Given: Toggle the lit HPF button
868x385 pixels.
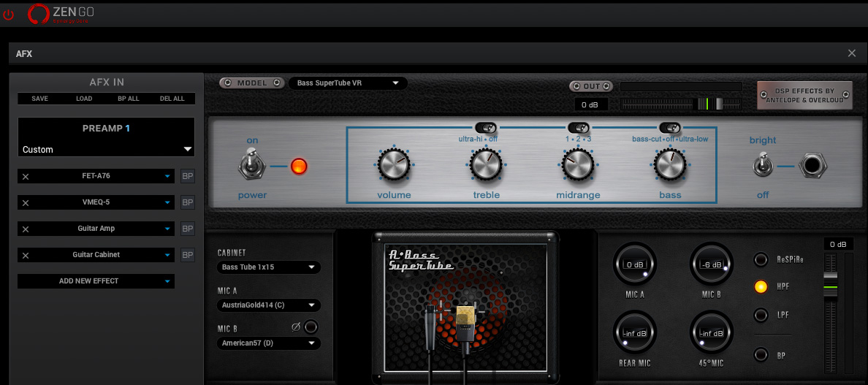Looking at the screenshot, I should 761,287.
